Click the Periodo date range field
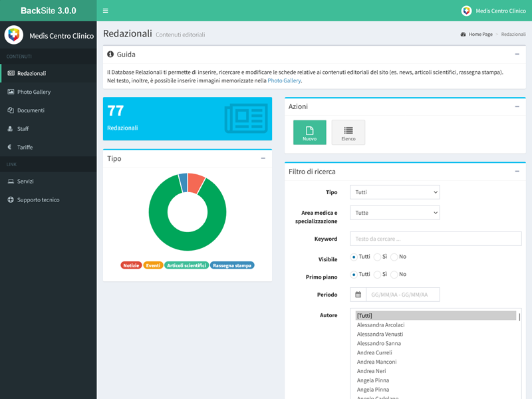Screen dimensions: 532x399 click(x=403, y=295)
